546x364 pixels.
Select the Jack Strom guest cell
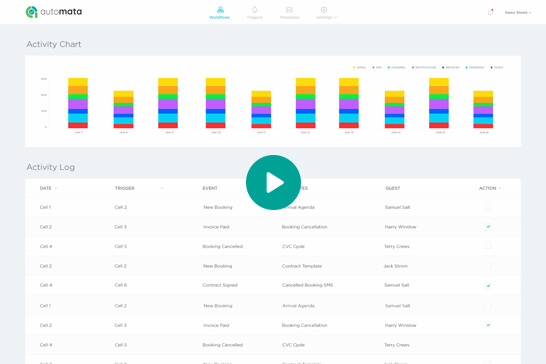396,266
